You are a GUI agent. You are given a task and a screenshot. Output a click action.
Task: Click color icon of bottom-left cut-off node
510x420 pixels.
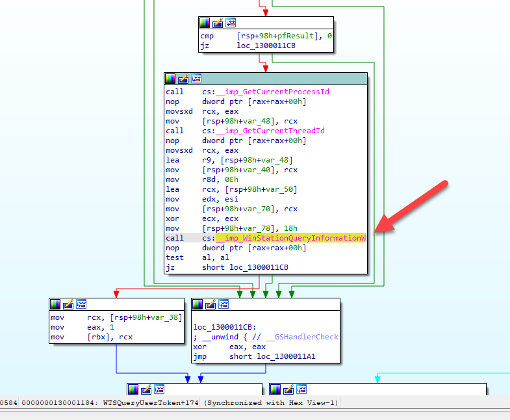tap(133, 389)
